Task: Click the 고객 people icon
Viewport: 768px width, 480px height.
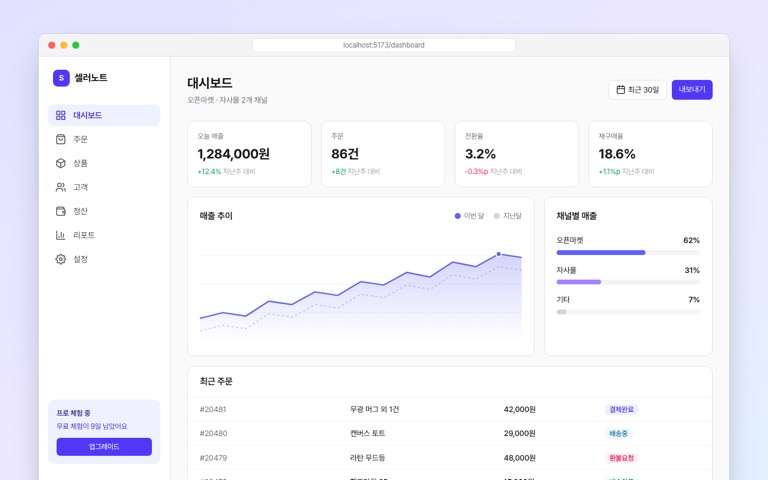Action: point(61,187)
